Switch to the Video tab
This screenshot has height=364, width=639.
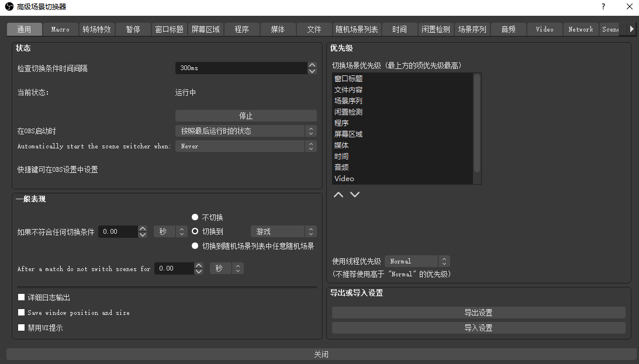tap(545, 29)
